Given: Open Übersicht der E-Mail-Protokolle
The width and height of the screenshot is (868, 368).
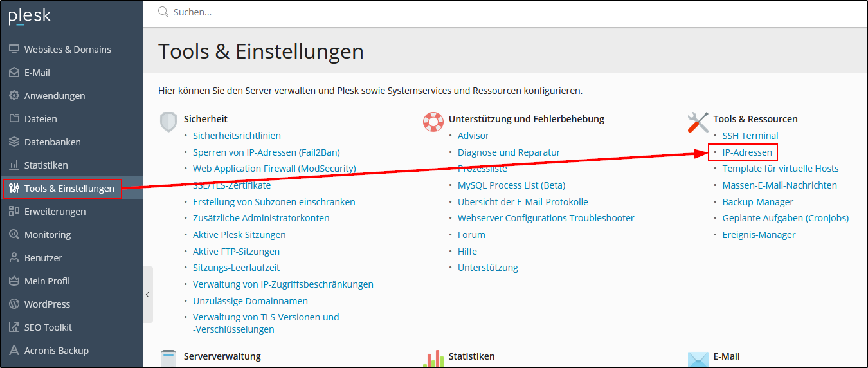Looking at the screenshot, I should tap(523, 202).
